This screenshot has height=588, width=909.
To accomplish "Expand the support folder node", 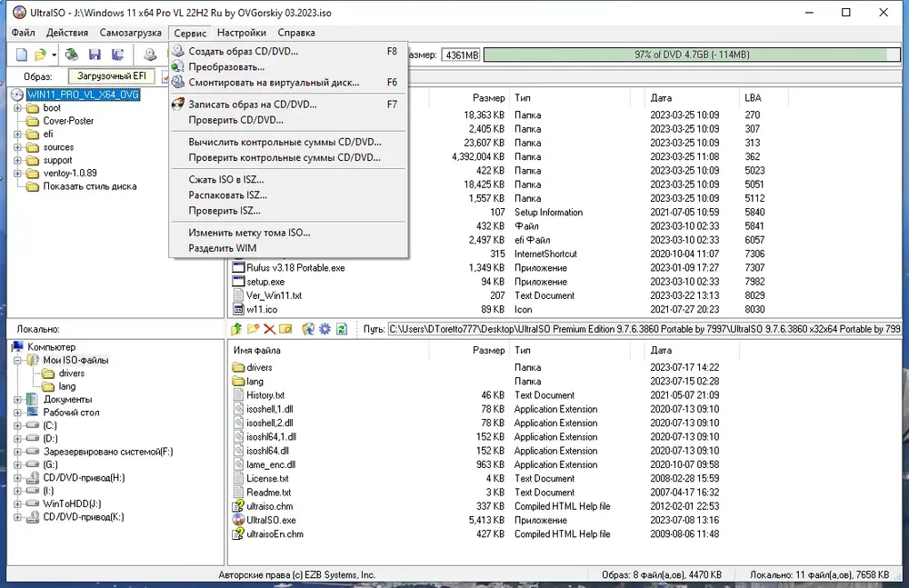I will [x=17, y=160].
